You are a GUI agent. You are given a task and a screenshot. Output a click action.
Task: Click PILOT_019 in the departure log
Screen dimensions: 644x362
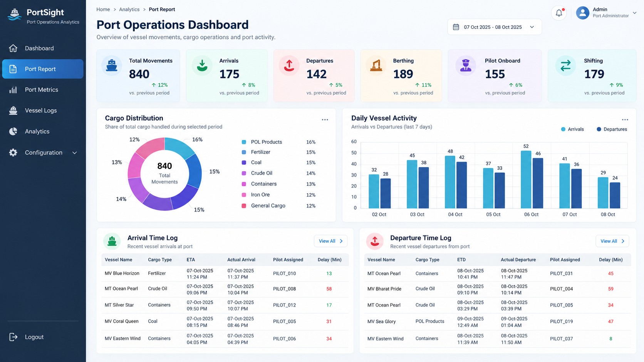561,321
